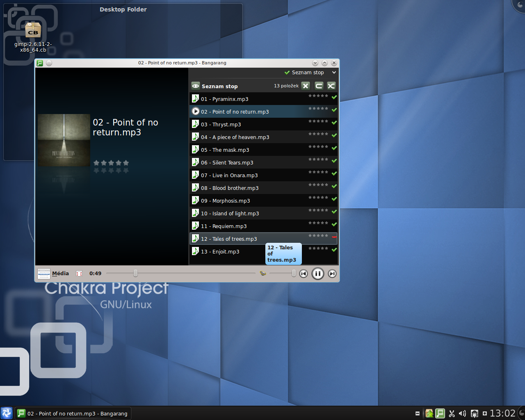Select track 01 - Pyraminx.mp3 title
525x420 pixels.
(225, 99)
